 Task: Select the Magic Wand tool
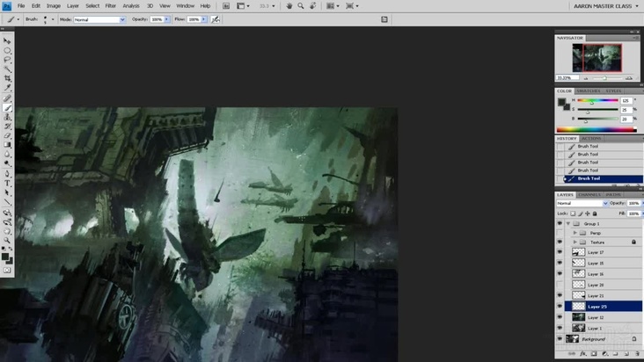[7, 69]
